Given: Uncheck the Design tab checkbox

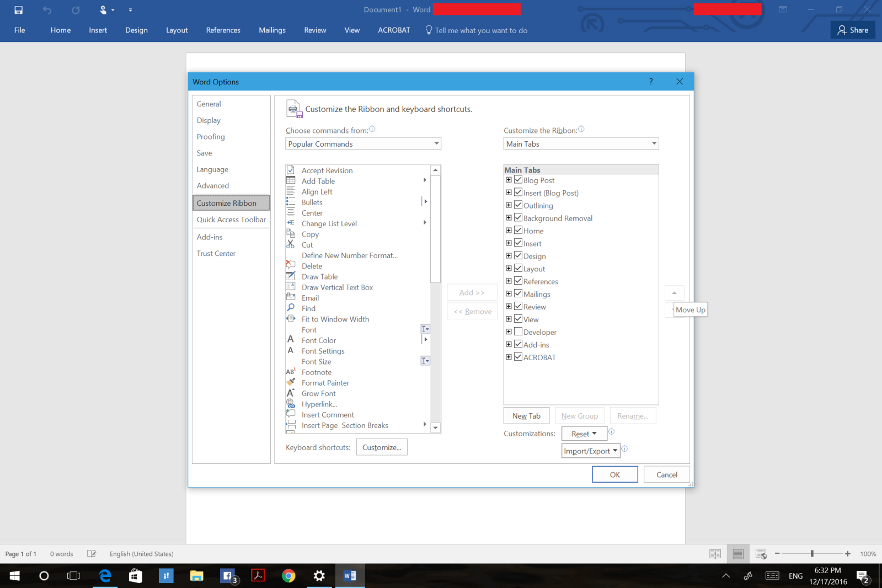Looking at the screenshot, I should (518, 256).
